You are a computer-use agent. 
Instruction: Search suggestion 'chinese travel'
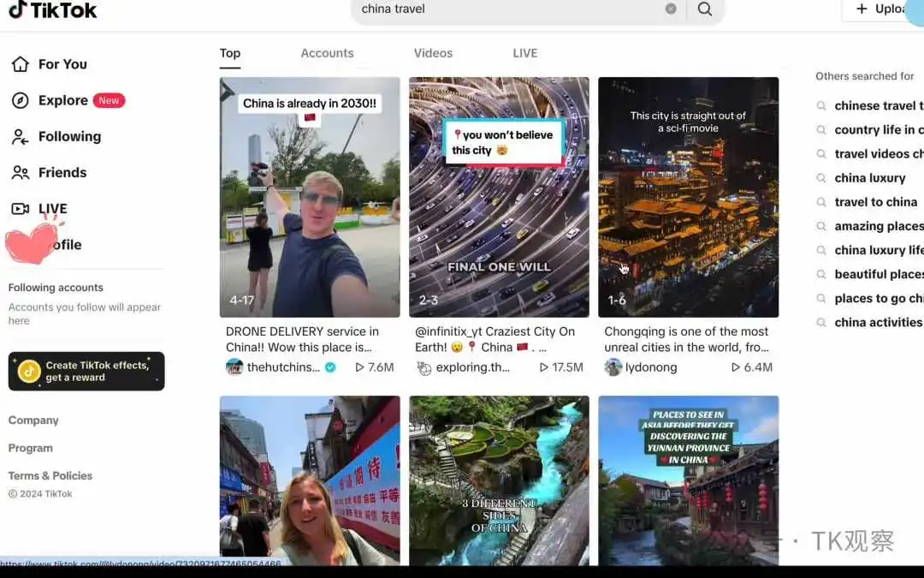coord(879,105)
